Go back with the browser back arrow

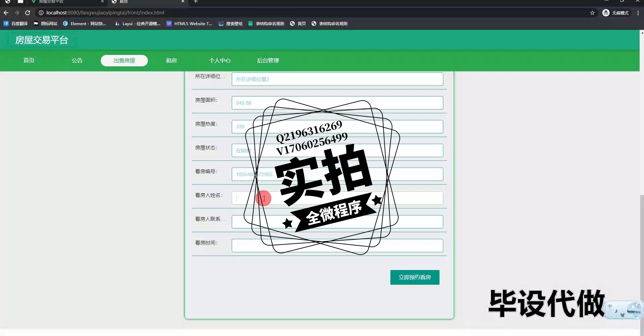6,13
